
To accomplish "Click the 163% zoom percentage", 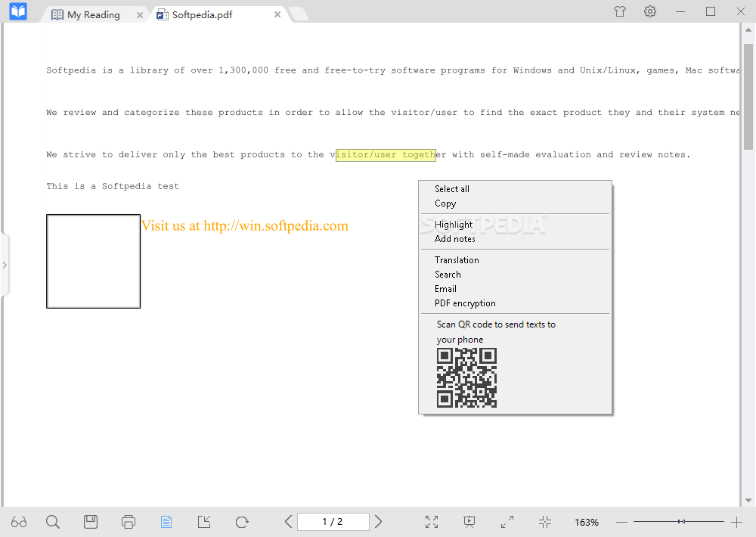I will coord(587,522).
